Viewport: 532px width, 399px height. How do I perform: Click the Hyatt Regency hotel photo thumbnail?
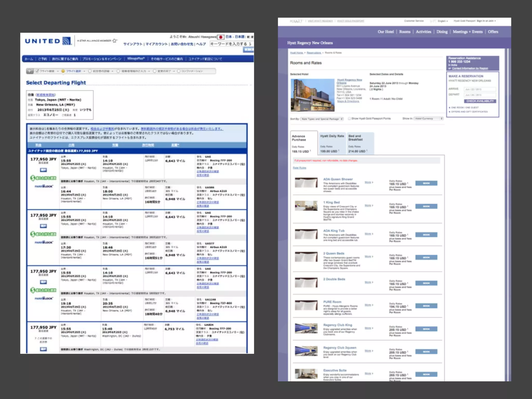pyautogui.click(x=312, y=95)
